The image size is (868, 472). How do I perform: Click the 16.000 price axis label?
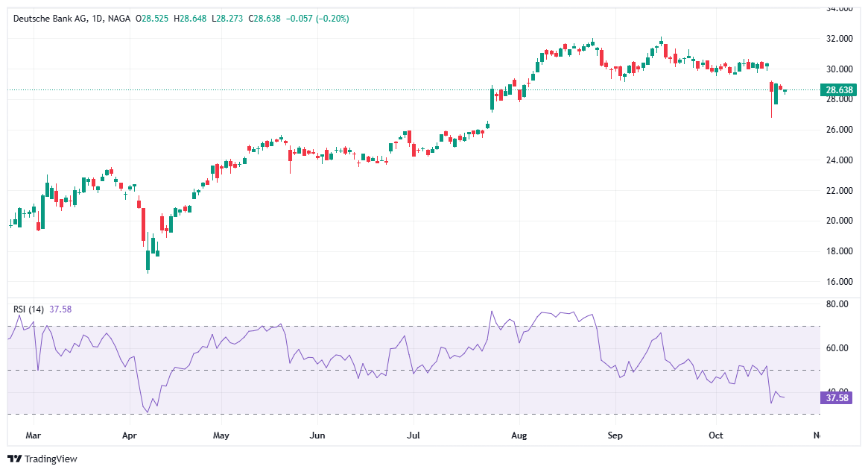(x=839, y=281)
